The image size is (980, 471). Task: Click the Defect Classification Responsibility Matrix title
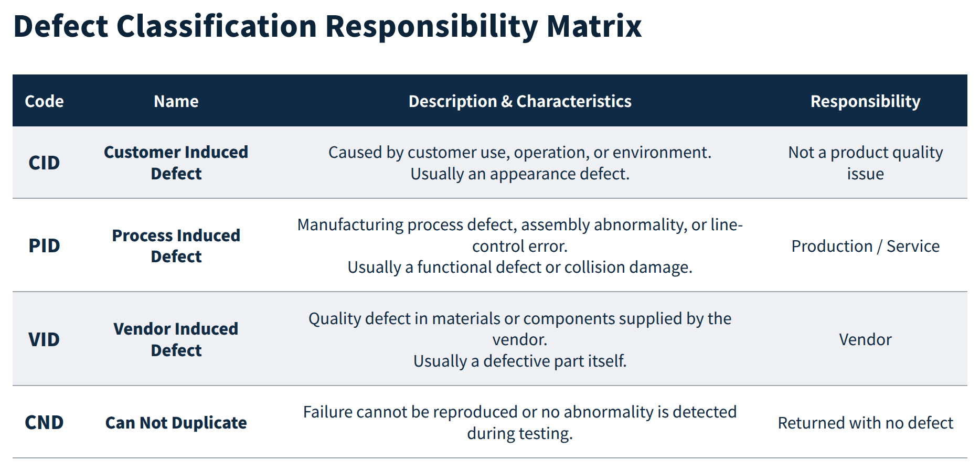click(x=327, y=26)
